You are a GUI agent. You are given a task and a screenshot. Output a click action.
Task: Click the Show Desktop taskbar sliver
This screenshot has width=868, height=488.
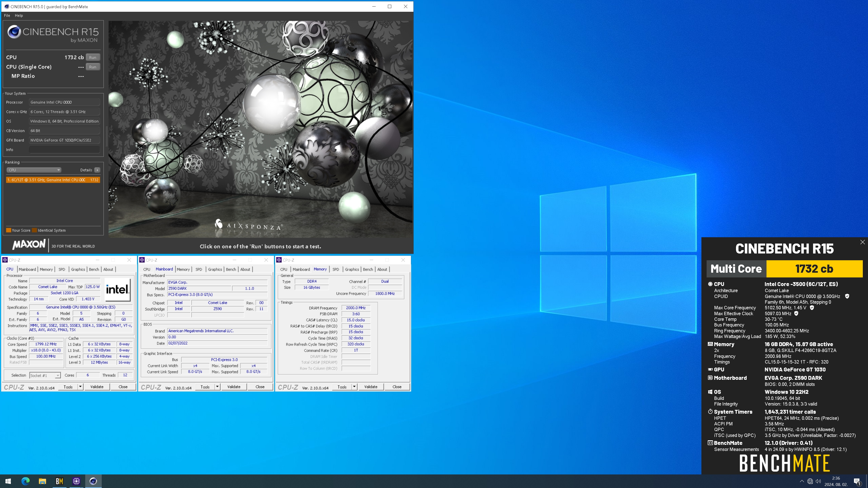tap(867, 481)
